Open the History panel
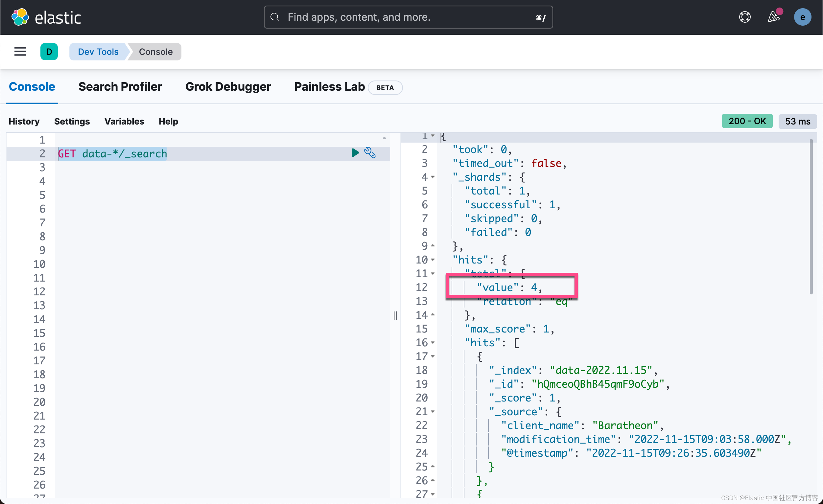823x504 pixels. 24,122
